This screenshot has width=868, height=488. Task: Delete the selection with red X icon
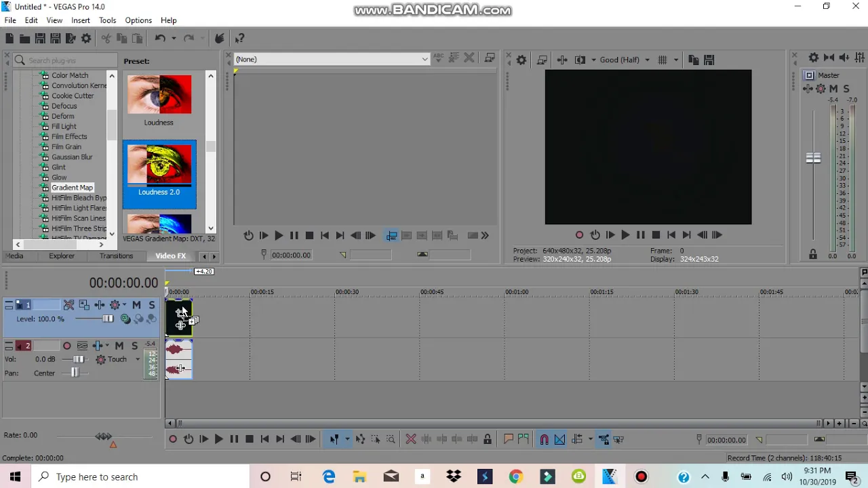411,440
